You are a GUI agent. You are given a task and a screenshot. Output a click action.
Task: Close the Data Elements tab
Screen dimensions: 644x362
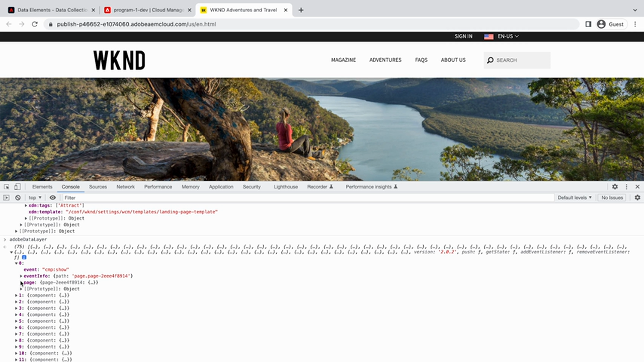coord(93,10)
